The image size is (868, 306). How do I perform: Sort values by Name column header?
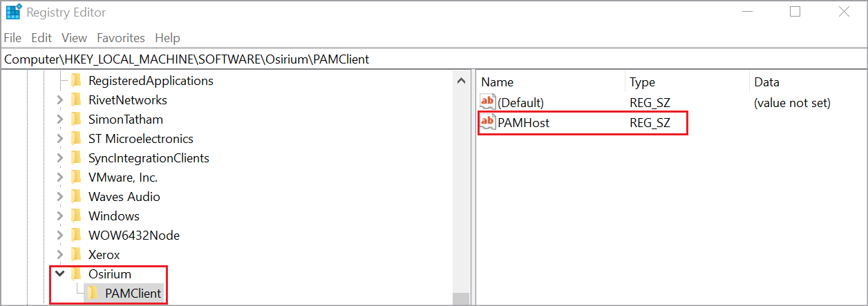coord(497,82)
